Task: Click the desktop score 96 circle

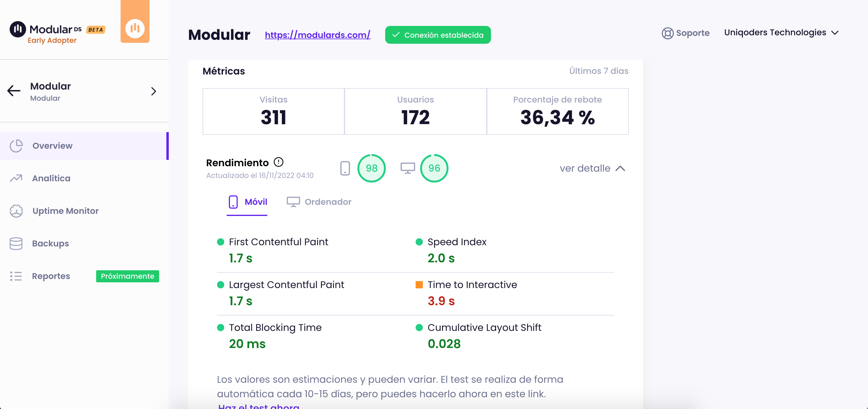Action: [x=434, y=168]
